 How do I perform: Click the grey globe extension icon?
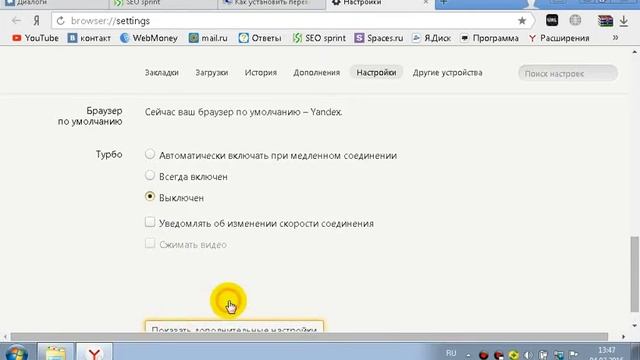click(x=575, y=20)
